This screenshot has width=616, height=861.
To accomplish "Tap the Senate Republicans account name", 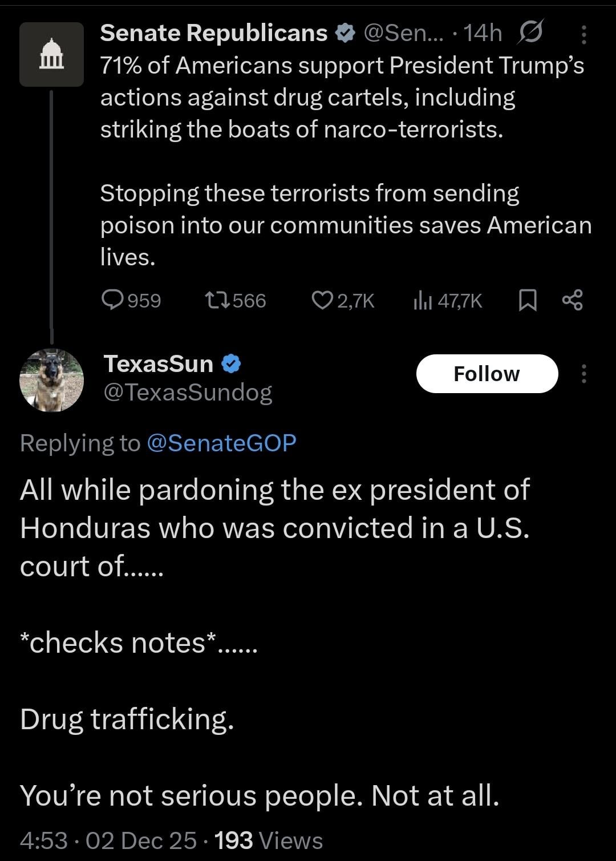I will [213, 33].
